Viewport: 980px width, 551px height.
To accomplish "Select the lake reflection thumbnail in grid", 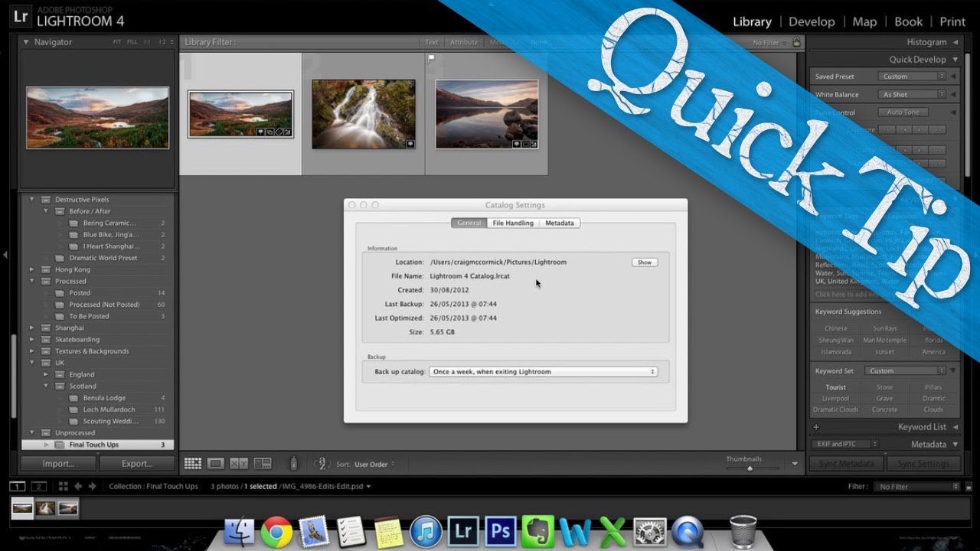I will [487, 114].
